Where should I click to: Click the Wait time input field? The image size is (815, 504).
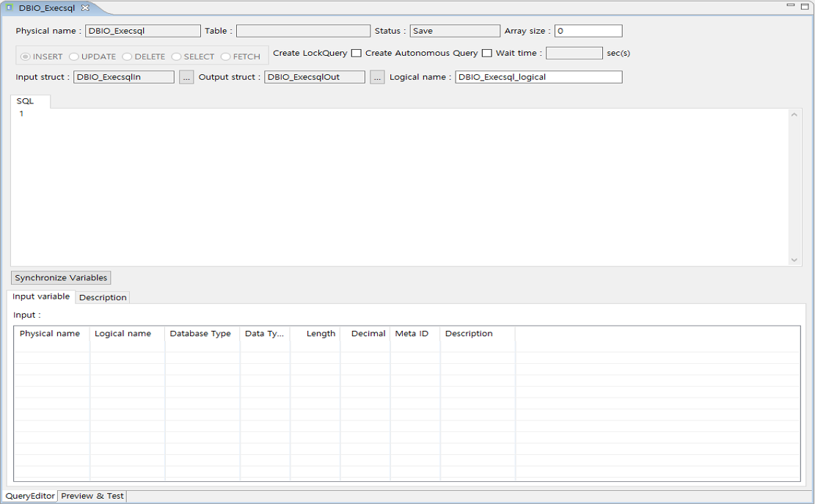(x=574, y=53)
